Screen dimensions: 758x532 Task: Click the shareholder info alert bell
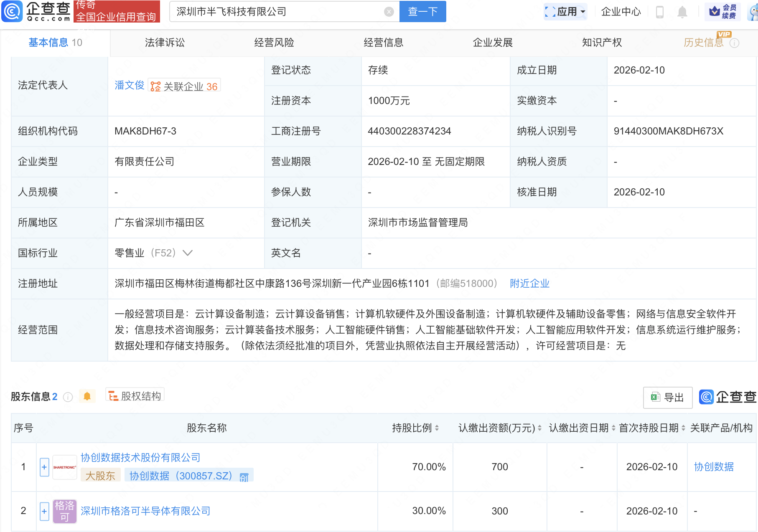coord(87,396)
